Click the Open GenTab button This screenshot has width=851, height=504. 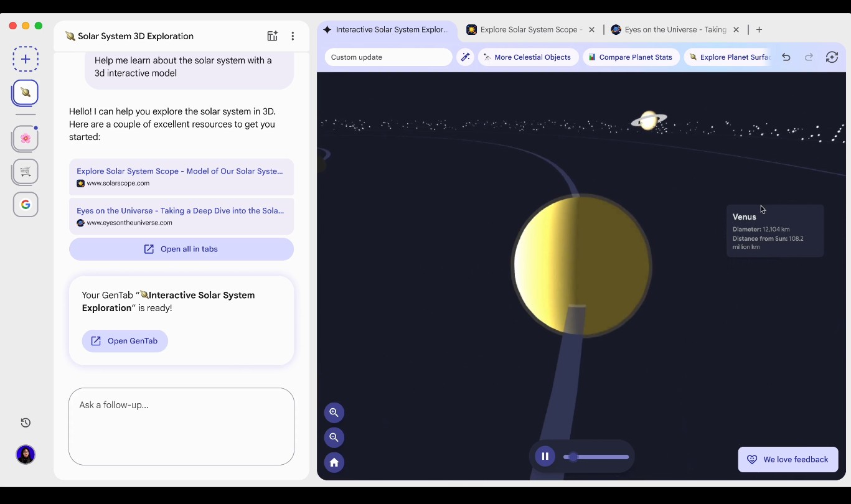(125, 341)
